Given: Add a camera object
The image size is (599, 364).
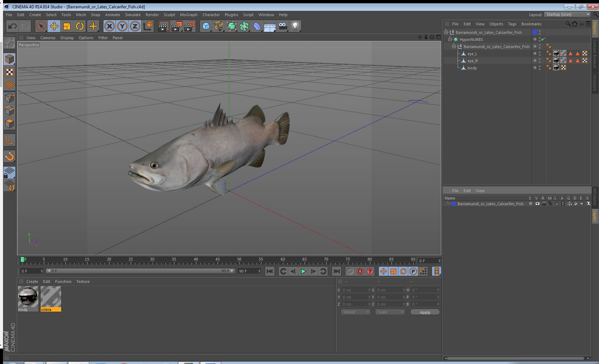Looking at the screenshot, I should (x=283, y=26).
